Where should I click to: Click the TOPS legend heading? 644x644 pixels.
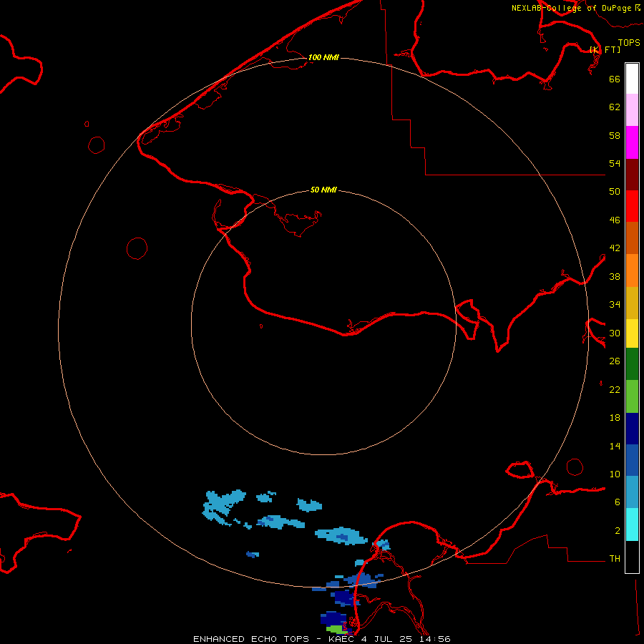[x=629, y=42]
